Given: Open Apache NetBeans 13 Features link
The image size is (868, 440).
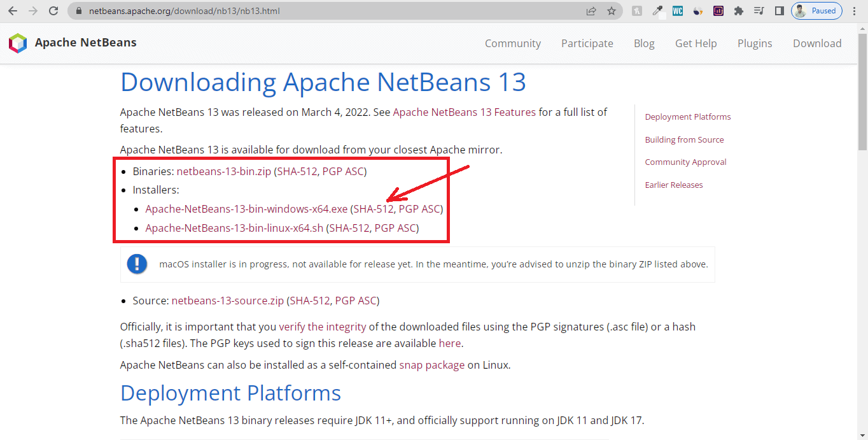Looking at the screenshot, I should point(465,112).
